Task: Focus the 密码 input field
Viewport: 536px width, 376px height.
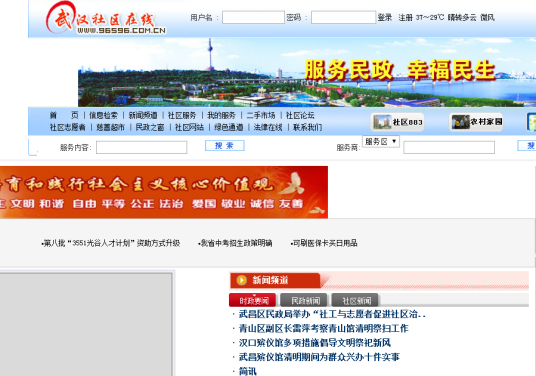Action: point(343,17)
